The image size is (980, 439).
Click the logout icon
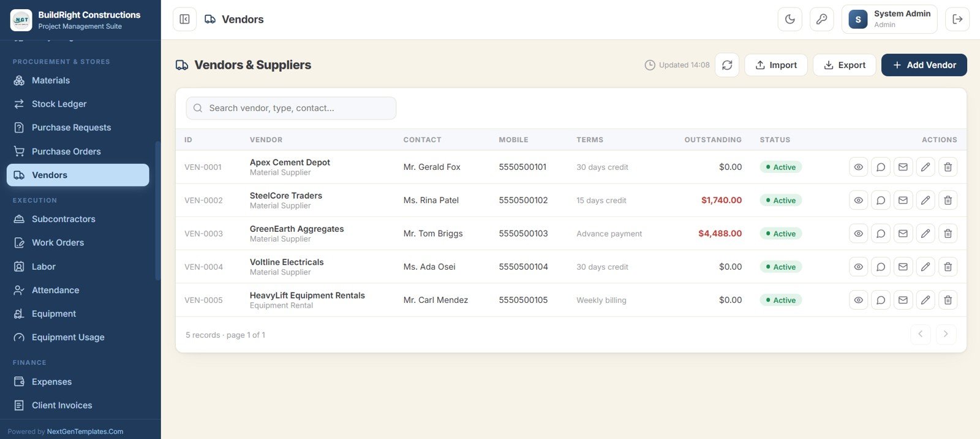click(957, 19)
